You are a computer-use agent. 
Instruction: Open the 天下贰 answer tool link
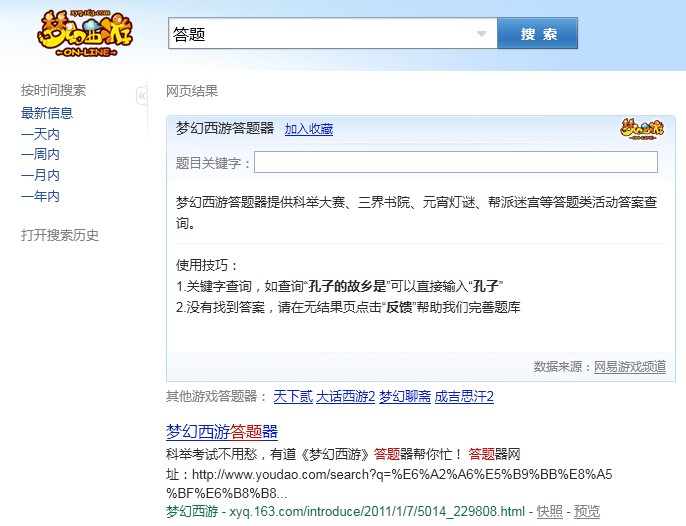click(293, 396)
